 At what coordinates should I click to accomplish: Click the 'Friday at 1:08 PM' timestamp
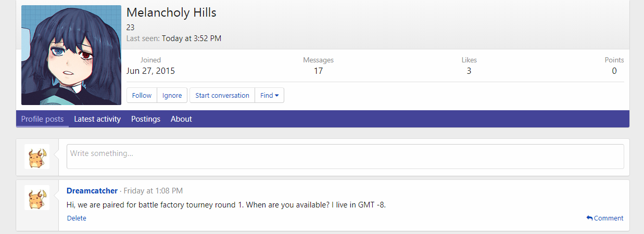tap(153, 191)
